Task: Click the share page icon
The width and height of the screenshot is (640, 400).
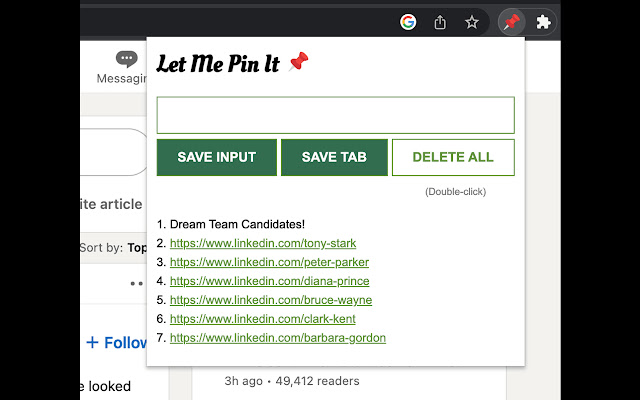Action: tap(440, 22)
